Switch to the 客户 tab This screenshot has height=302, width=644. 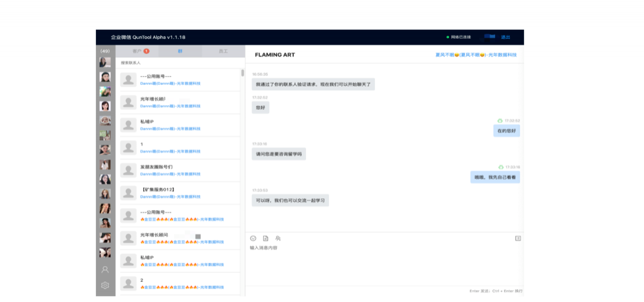pos(138,51)
